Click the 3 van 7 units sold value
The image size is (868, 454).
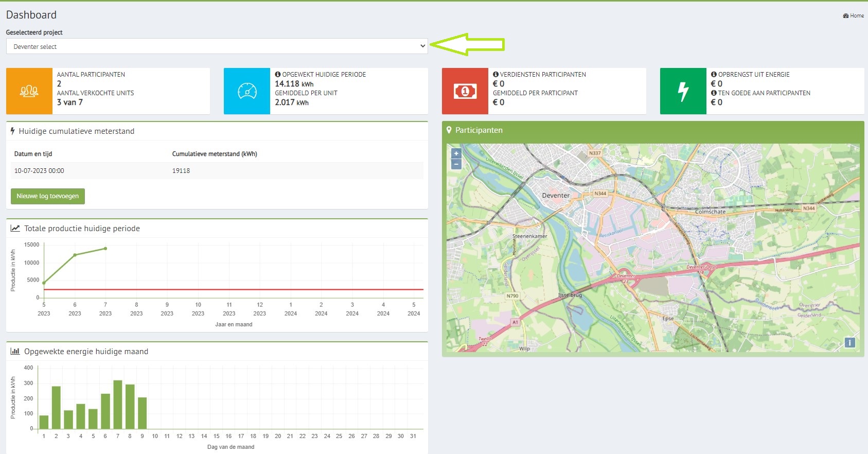70,102
